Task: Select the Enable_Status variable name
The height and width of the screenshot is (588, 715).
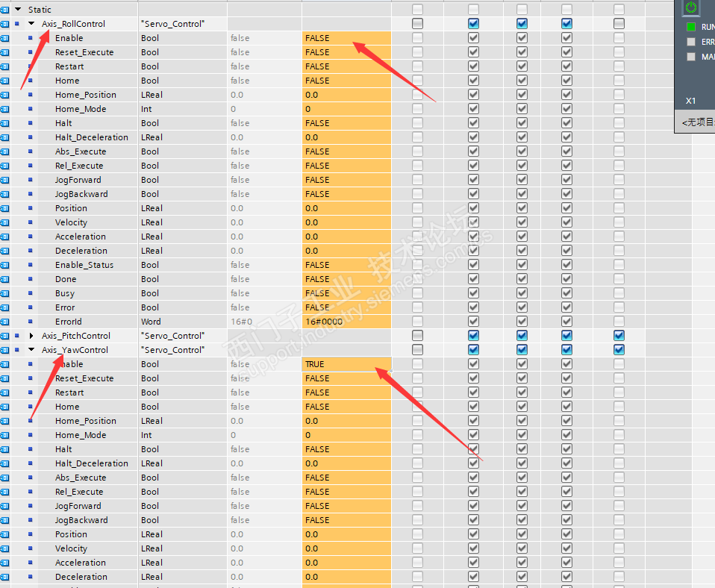Action: [84, 265]
